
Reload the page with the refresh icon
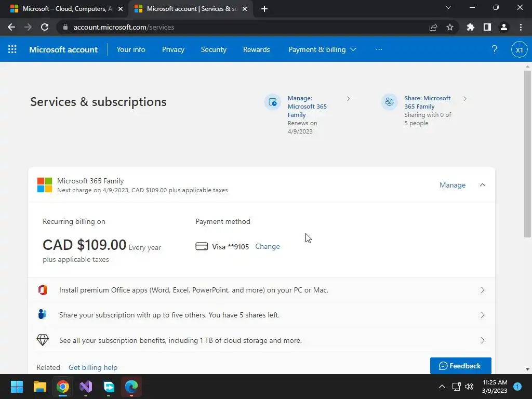[45, 27]
